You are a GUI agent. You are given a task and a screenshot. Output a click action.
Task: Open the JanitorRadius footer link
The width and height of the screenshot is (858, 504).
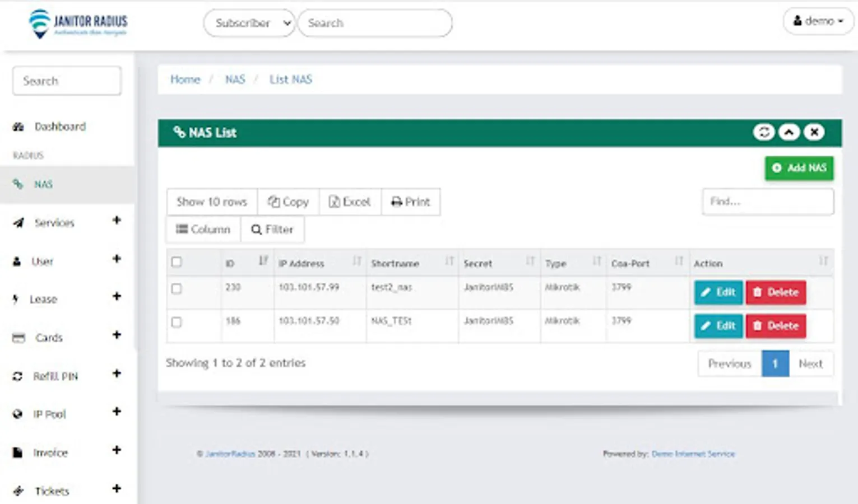[230, 454]
